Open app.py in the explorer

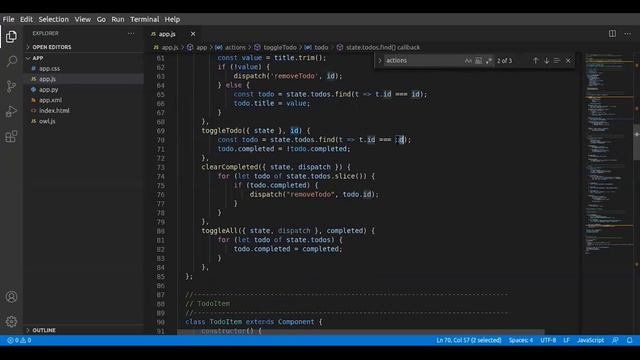point(83,89)
